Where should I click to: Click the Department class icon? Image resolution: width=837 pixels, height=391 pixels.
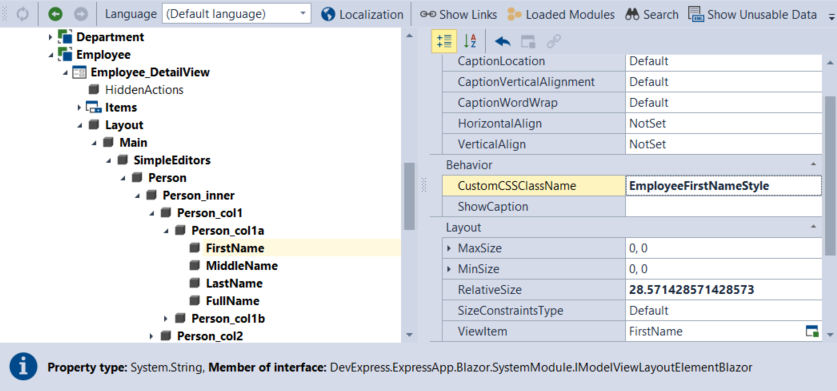pos(65,37)
